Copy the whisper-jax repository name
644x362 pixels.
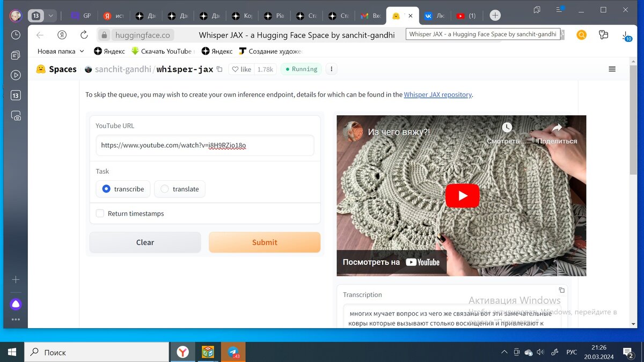pos(219,69)
